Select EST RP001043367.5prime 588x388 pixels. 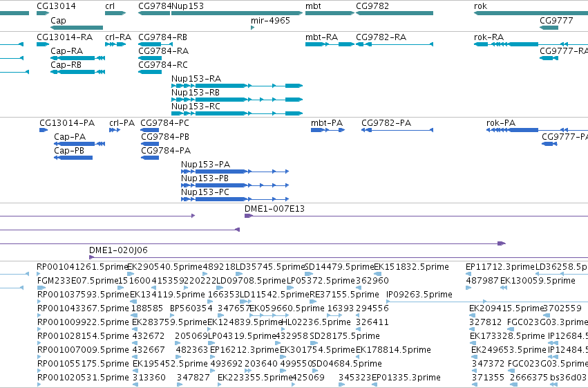coord(83,308)
